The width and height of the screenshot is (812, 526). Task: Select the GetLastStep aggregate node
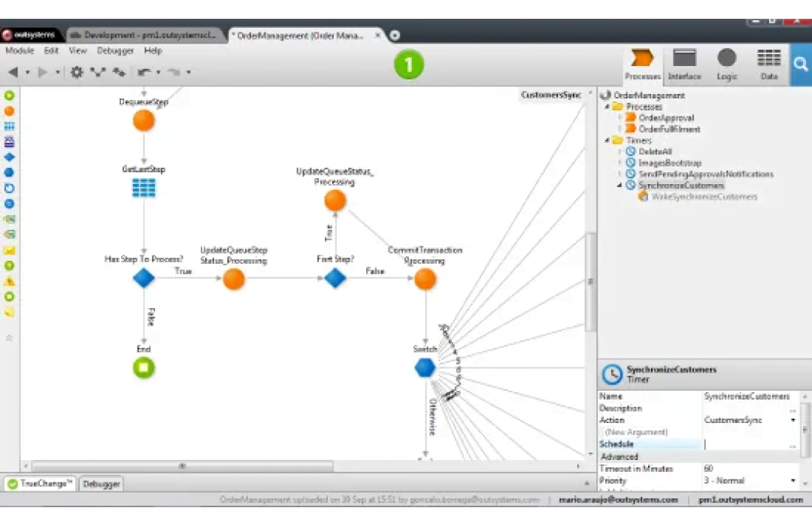pos(144,188)
